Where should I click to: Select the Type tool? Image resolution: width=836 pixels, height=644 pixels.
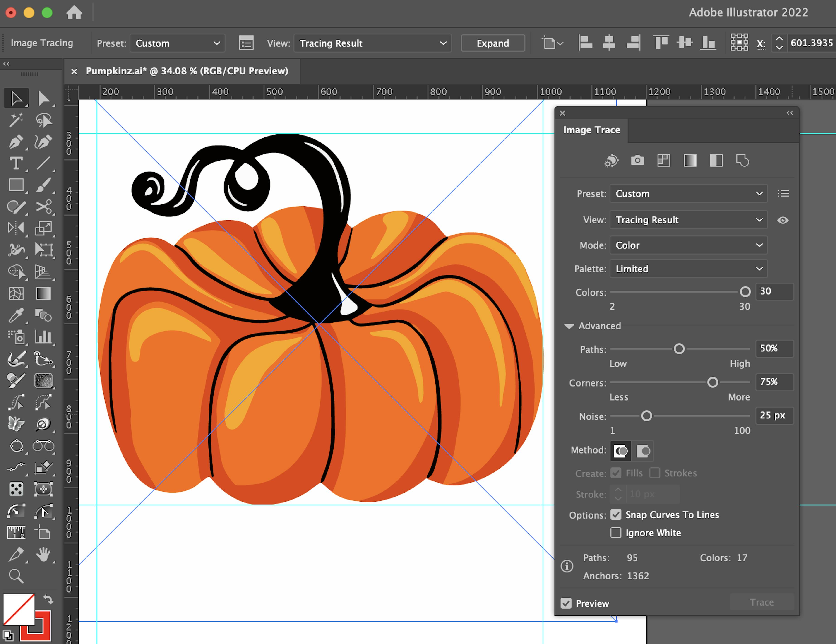(16, 163)
